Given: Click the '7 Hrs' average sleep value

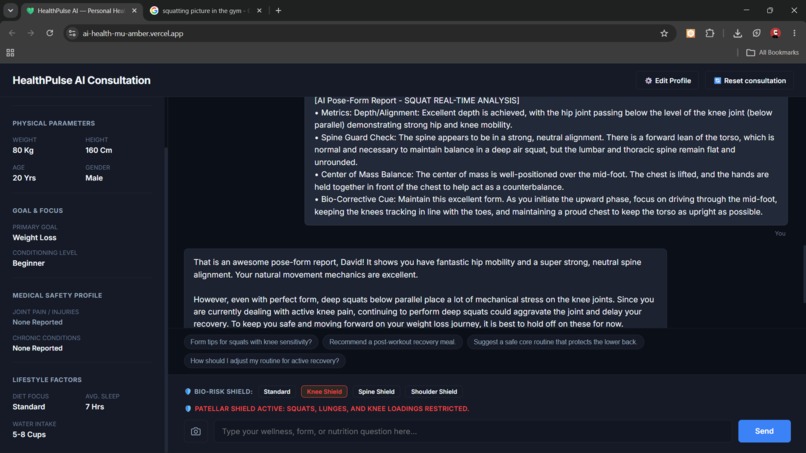Looking at the screenshot, I should tap(95, 407).
